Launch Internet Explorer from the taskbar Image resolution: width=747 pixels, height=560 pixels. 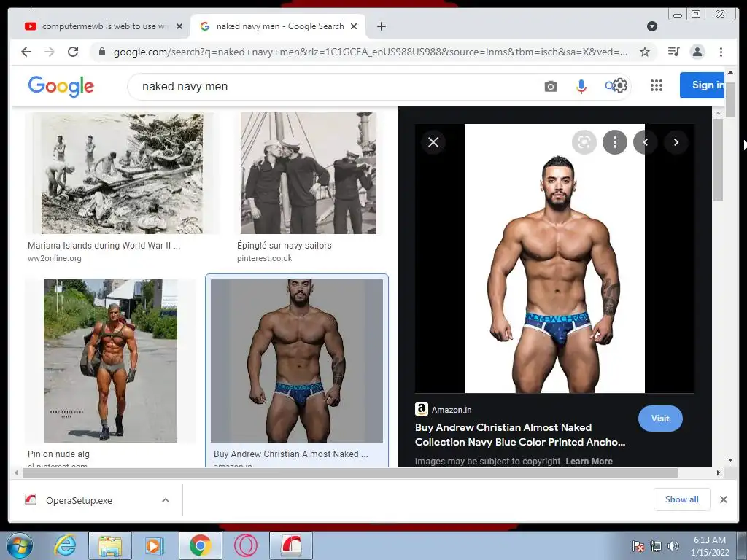[x=65, y=545]
